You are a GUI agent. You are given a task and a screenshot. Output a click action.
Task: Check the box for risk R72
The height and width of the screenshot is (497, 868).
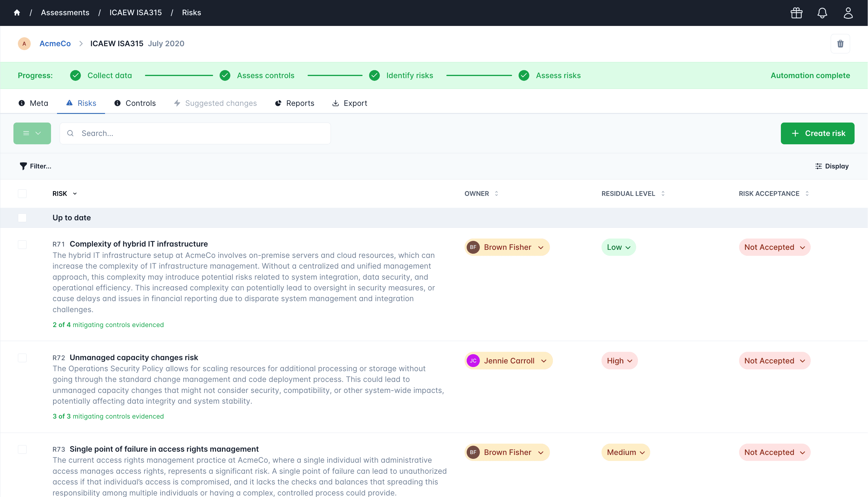(x=22, y=358)
